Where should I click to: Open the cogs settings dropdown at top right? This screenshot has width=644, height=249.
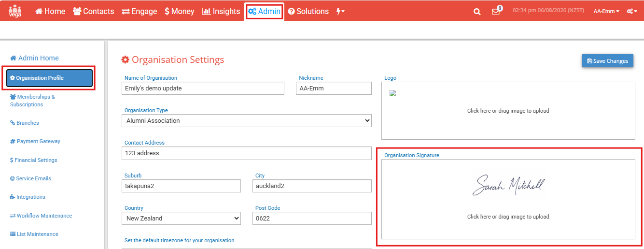(632, 11)
